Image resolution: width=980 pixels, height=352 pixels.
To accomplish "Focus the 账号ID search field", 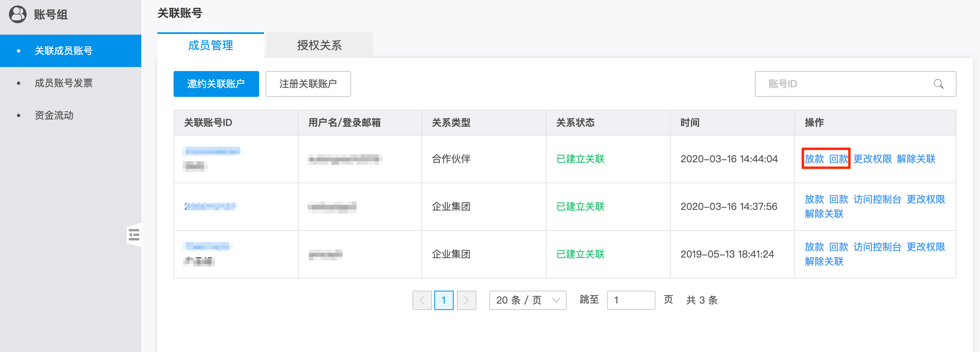I will [x=844, y=84].
